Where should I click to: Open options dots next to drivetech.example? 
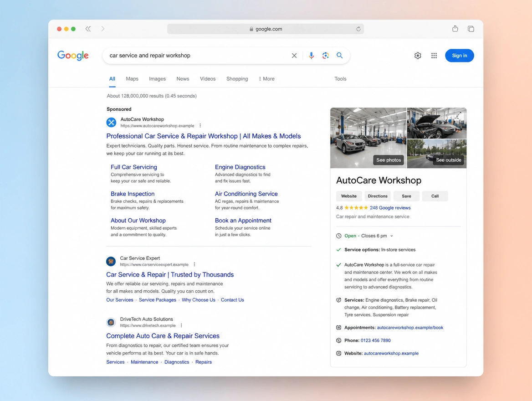tap(182, 325)
